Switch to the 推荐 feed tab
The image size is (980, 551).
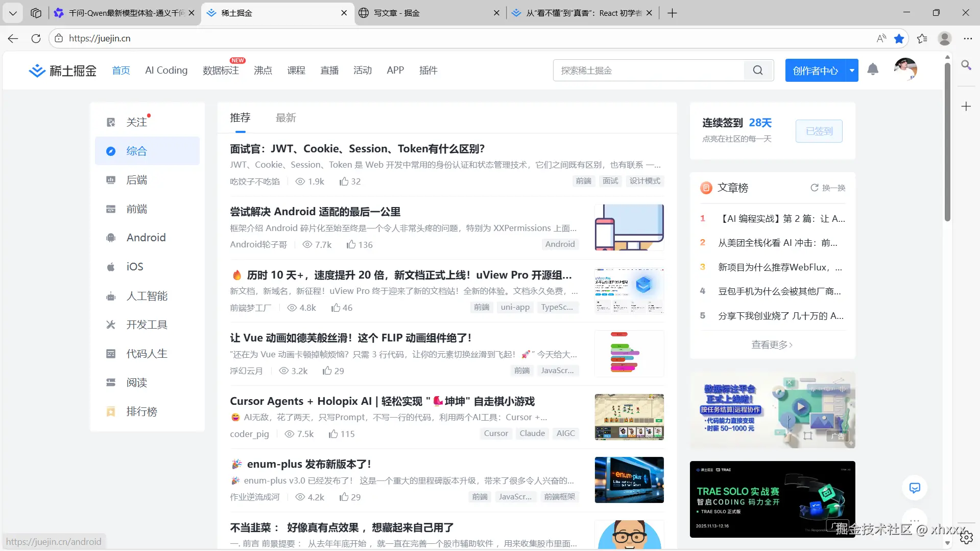pyautogui.click(x=240, y=118)
